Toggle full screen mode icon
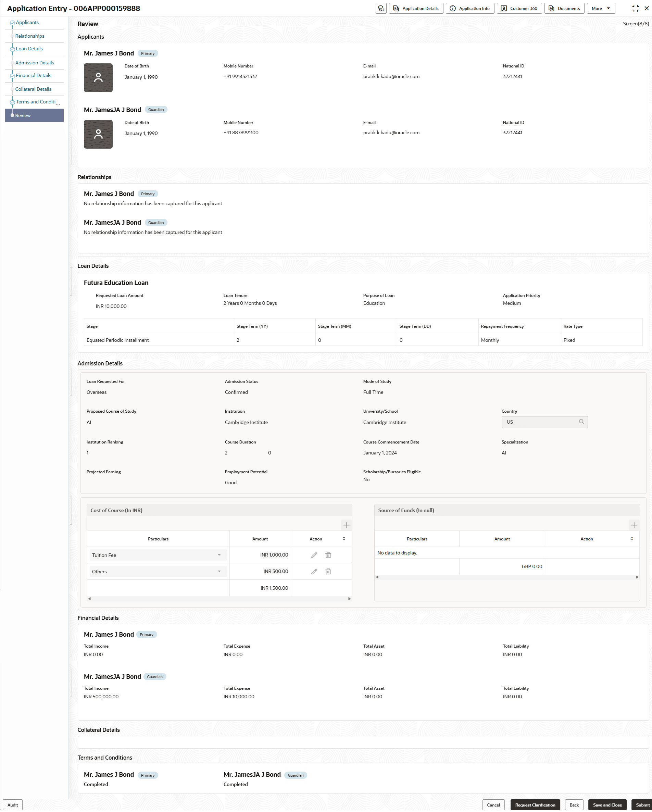The image size is (652, 812). tap(636, 8)
